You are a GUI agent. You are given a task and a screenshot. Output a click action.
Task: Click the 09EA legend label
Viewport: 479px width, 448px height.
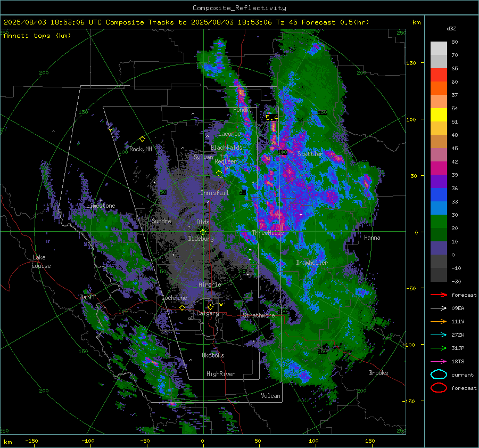pyautogui.click(x=458, y=308)
